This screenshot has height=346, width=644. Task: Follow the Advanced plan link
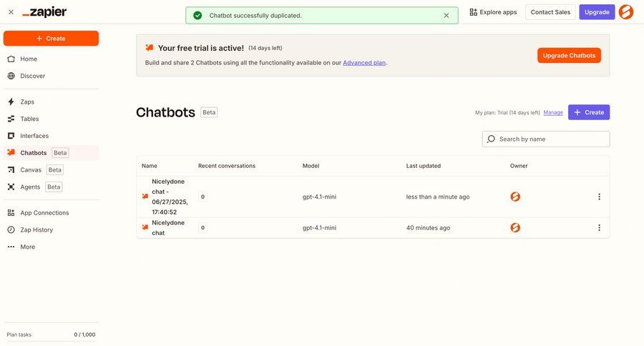pos(364,63)
